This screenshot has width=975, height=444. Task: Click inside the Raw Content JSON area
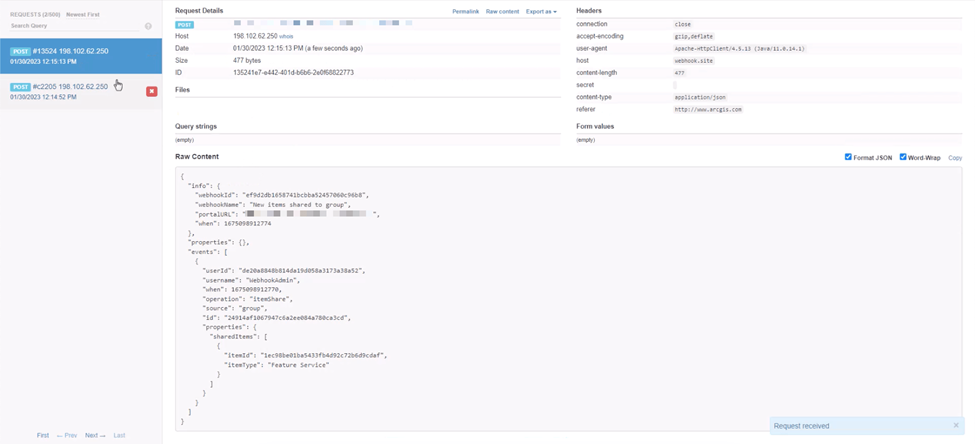(568, 298)
